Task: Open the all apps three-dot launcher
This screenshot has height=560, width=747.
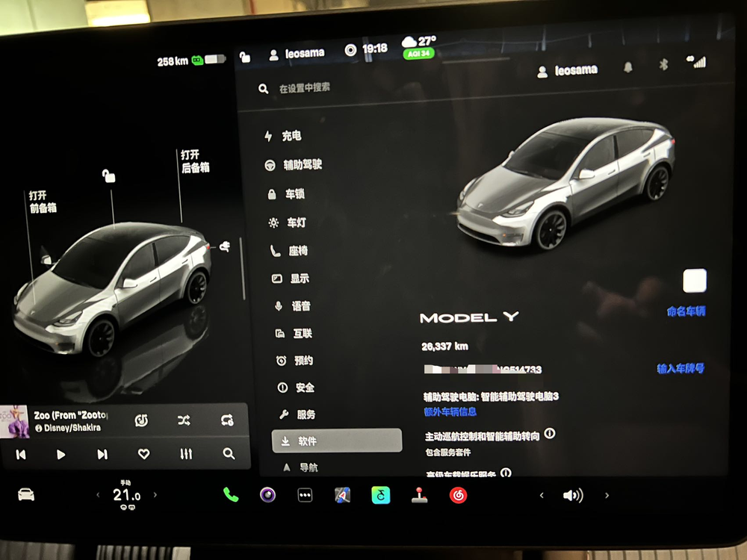Action: coord(305,495)
